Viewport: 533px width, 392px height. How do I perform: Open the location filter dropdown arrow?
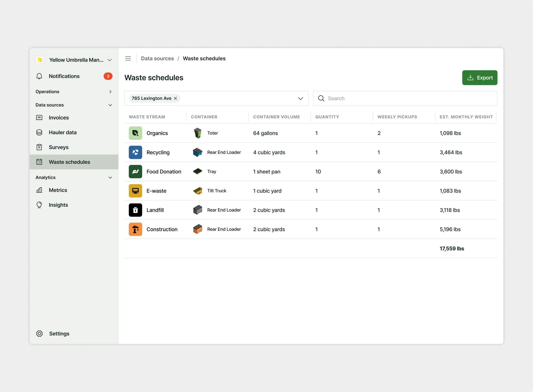tap(300, 98)
